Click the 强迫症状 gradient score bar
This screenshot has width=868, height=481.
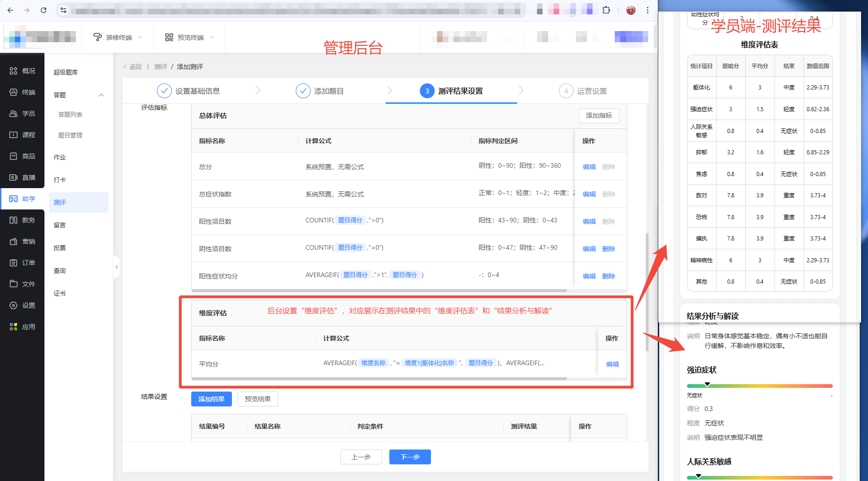(759, 386)
